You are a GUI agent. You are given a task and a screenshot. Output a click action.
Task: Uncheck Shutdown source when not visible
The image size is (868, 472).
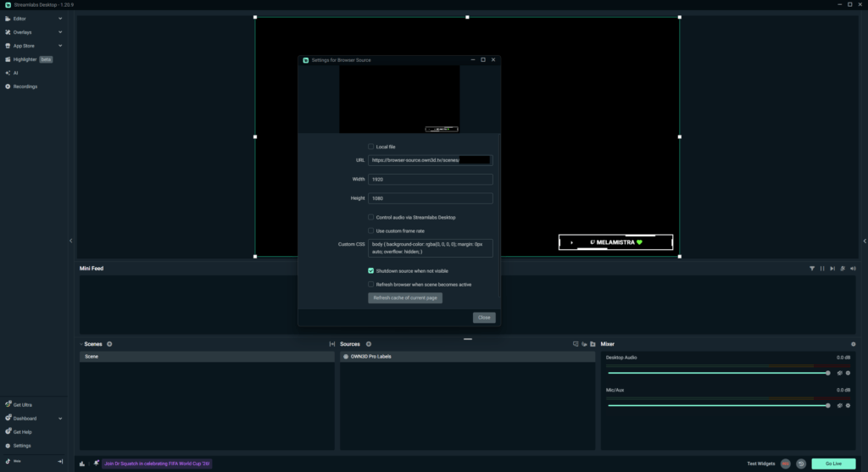[370, 270]
